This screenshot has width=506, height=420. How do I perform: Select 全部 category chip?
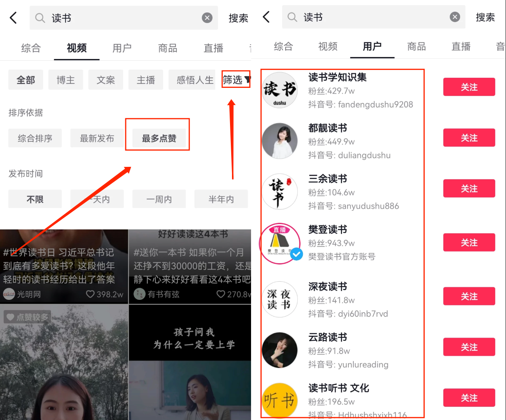26,80
